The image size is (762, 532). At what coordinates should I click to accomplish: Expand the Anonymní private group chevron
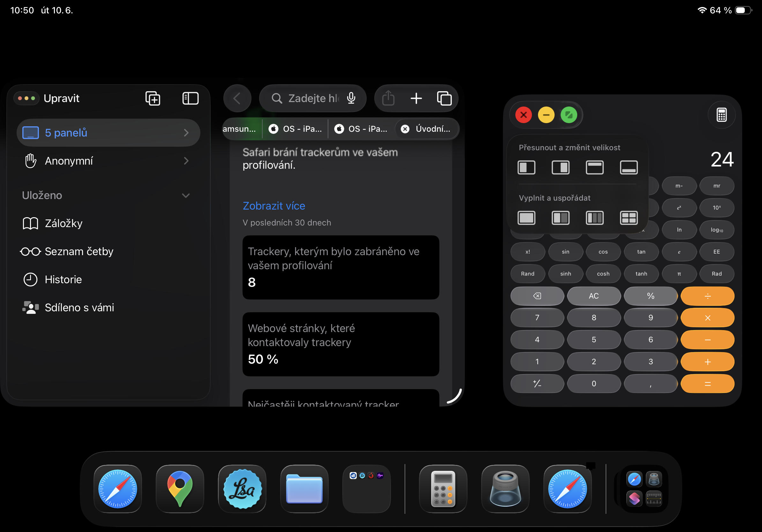(x=186, y=161)
